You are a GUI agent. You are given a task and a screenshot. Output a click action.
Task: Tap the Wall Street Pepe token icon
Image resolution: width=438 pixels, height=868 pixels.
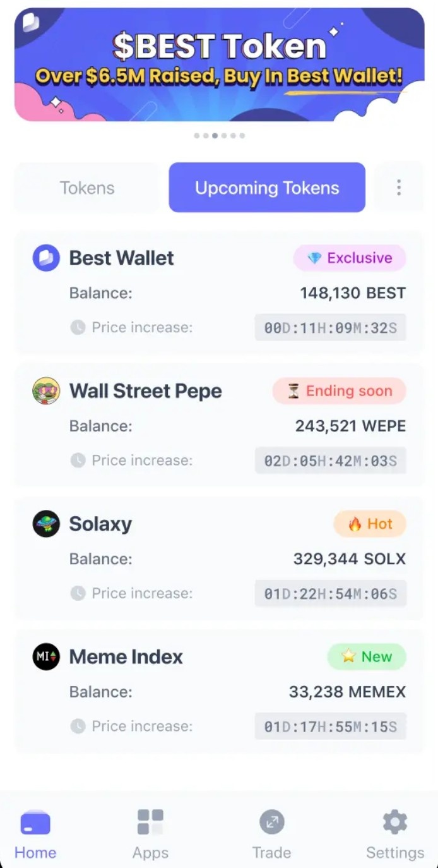[45, 391]
